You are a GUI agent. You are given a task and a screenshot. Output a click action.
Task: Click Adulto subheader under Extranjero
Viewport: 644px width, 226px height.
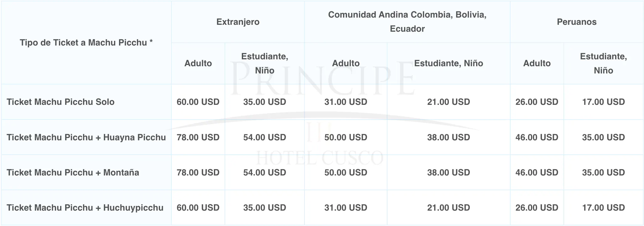pos(198,63)
